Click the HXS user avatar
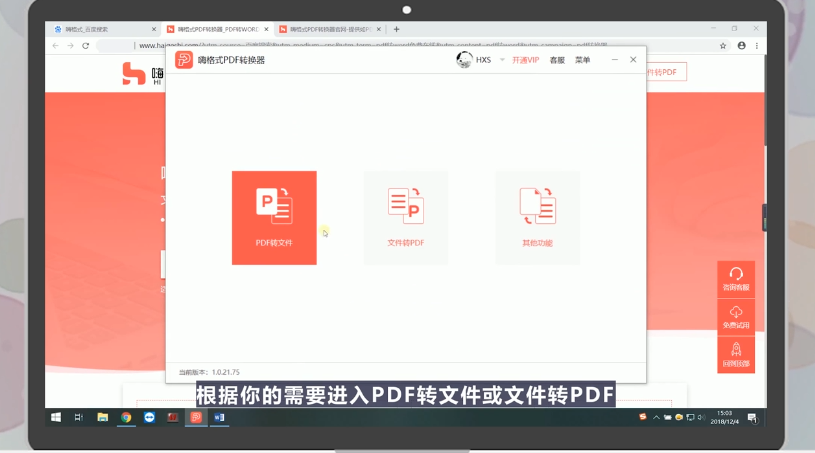Image resolution: width=815 pixels, height=453 pixels. (x=464, y=60)
